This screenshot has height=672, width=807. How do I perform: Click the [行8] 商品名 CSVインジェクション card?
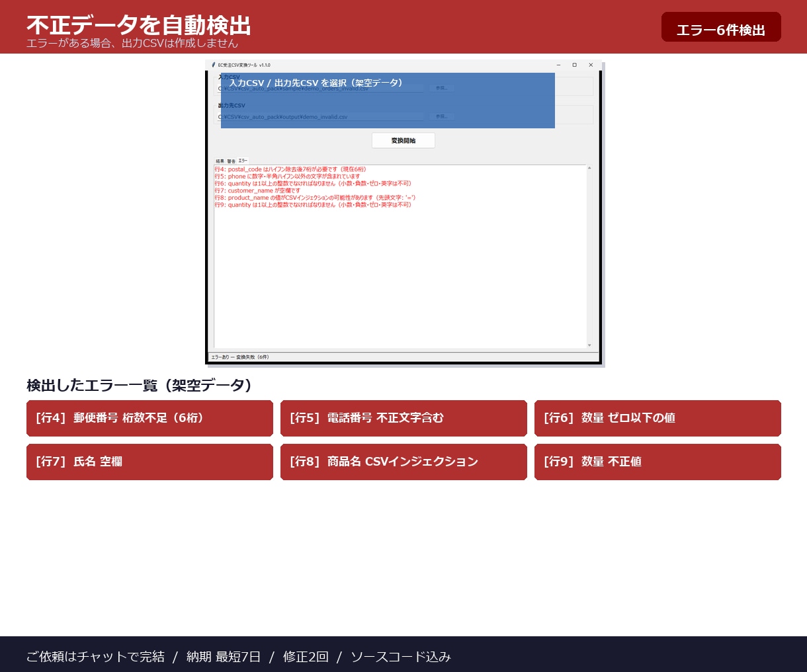pyautogui.click(x=403, y=462)
